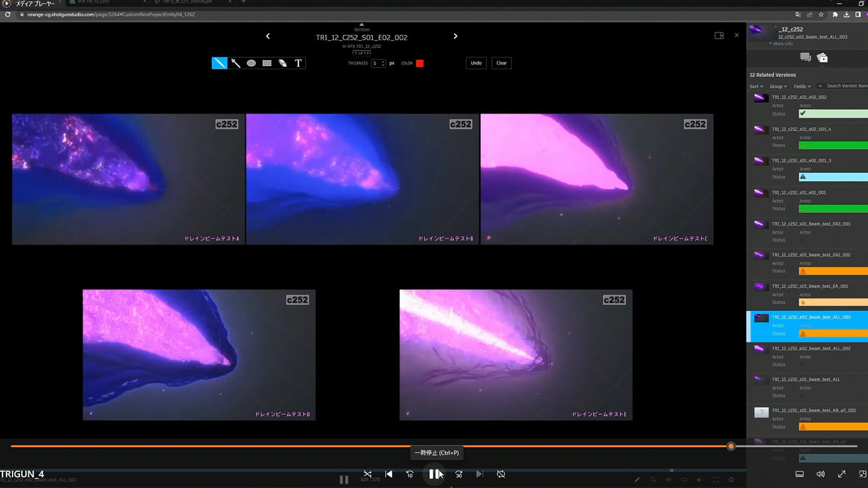The height and width of the screenshot is (488, 868).
Task: Toggle the subtitles captions icon
Action: pos(800,474)
